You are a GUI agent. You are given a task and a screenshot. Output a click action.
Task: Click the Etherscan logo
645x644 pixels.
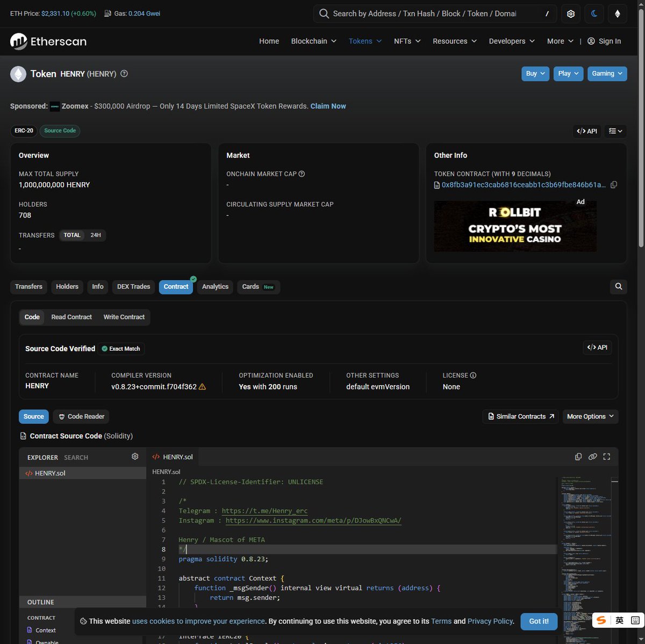[48, 41]
